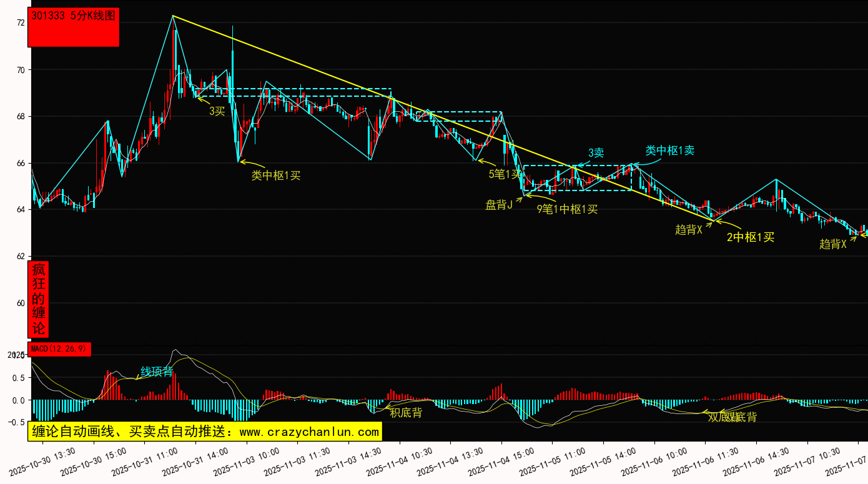868x484 pixels.
Task: Select the MACD(12,26,9) indicator label
Action: 59,348
